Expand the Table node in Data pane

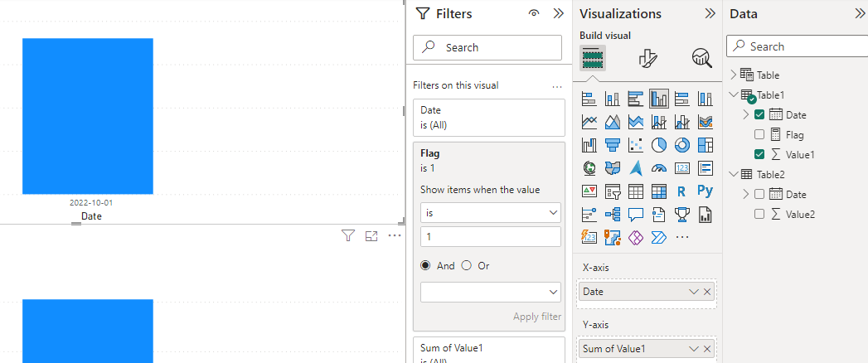(x=734, y=75)
